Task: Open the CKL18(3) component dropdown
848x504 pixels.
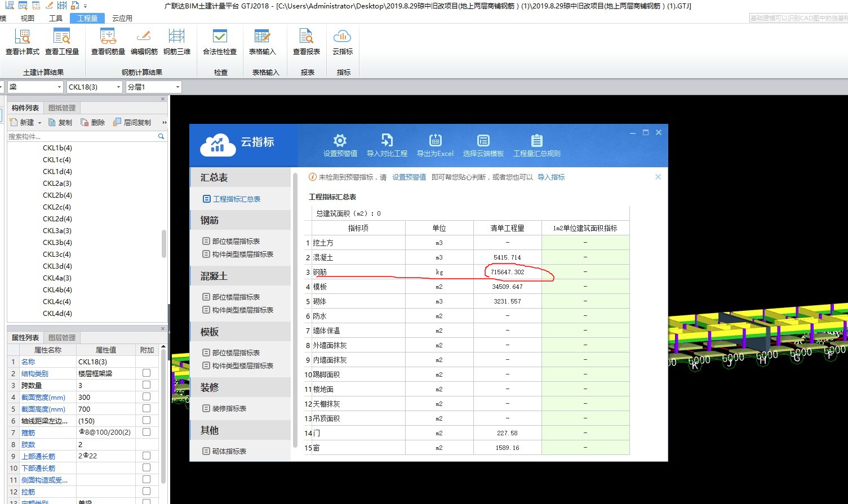Action: (x=94, y=87)
